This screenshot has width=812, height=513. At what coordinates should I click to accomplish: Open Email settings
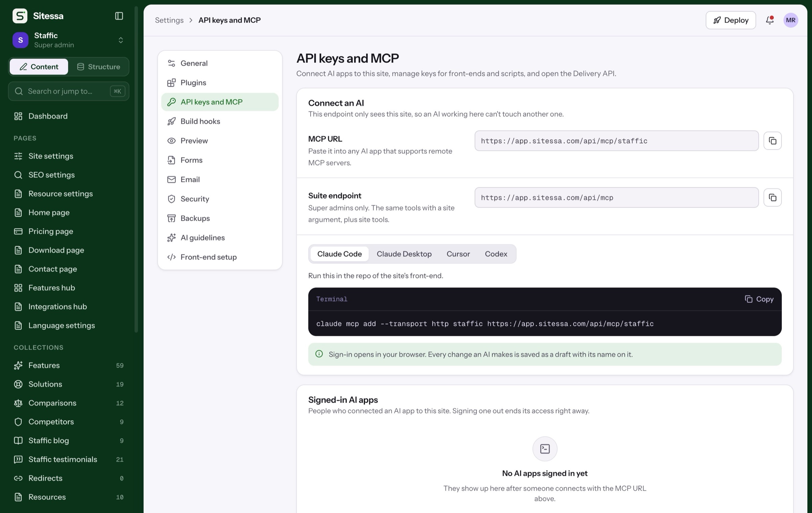[220, 179]
